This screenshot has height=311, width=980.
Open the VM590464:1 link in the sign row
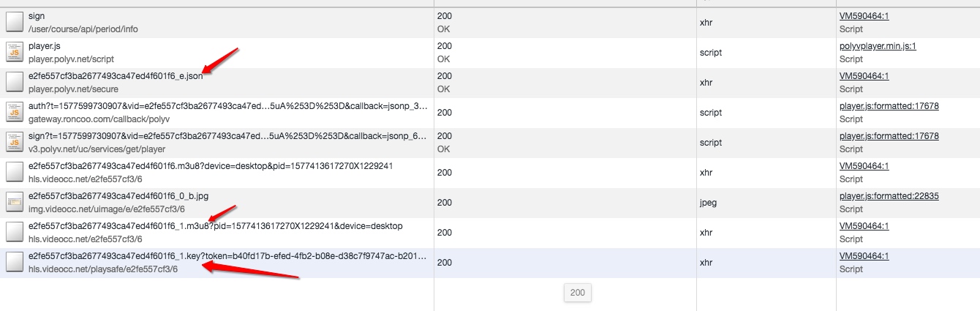pyautogui.click(x=864, y=16)
